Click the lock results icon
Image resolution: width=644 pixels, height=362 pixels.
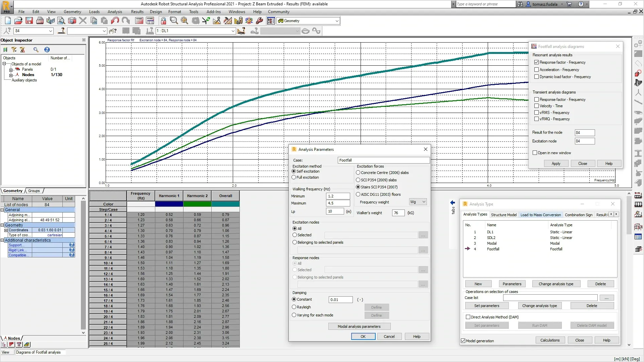163,21
